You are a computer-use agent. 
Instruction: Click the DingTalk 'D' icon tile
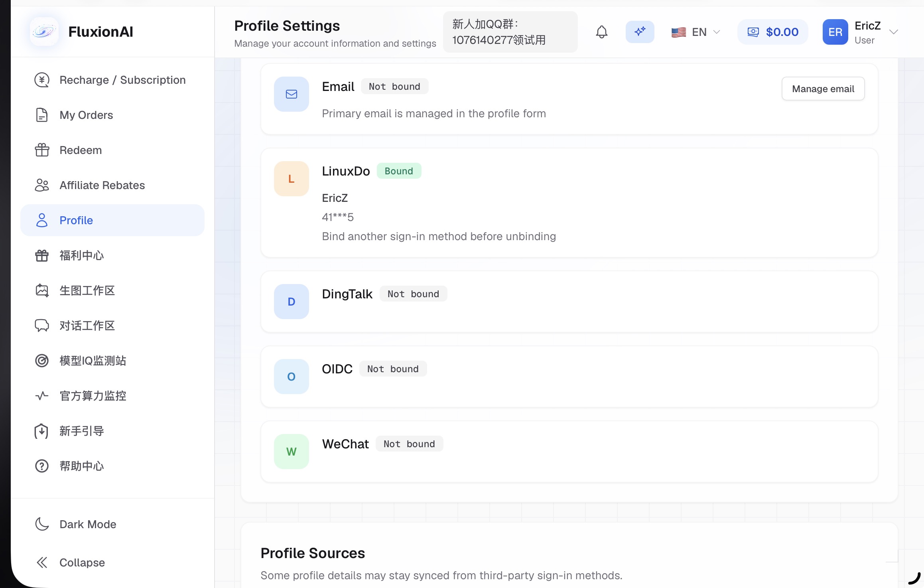pos(292,302)
